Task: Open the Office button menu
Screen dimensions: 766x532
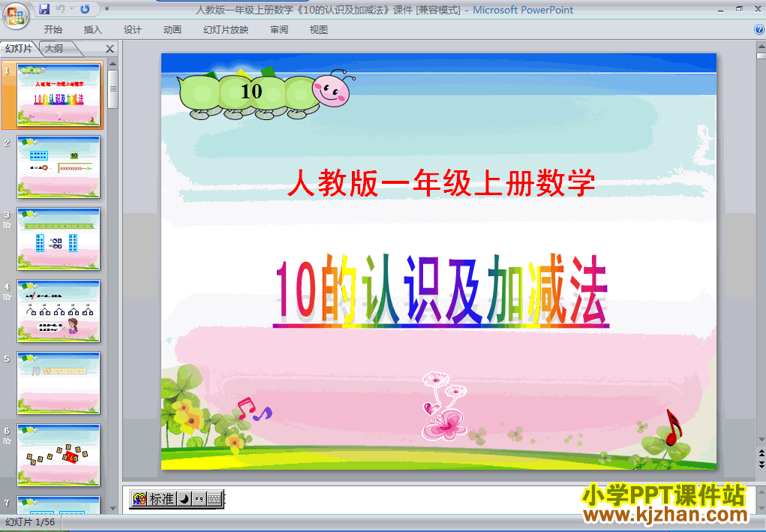Action: 15,16
